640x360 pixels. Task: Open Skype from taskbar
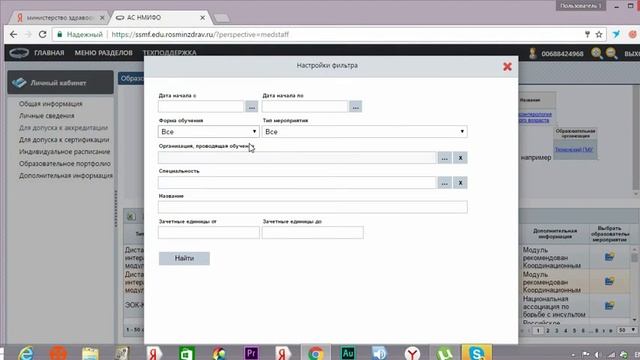(476, 353)
